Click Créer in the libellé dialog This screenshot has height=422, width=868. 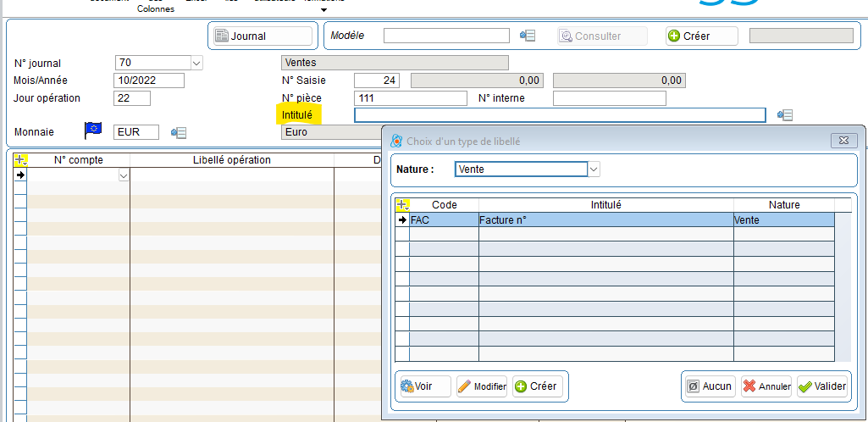pyautogui.click(x=536, y=386)
